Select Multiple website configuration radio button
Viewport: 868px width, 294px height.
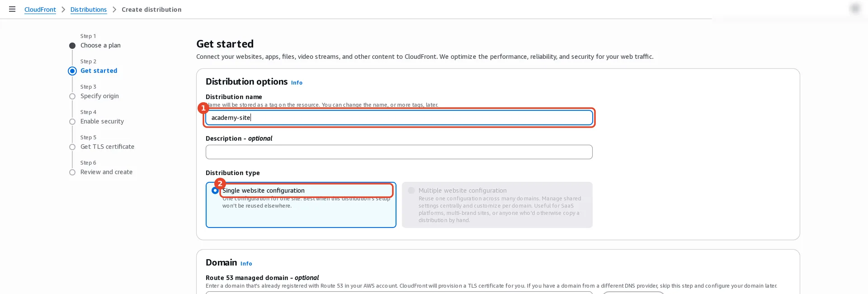[411, 190]
